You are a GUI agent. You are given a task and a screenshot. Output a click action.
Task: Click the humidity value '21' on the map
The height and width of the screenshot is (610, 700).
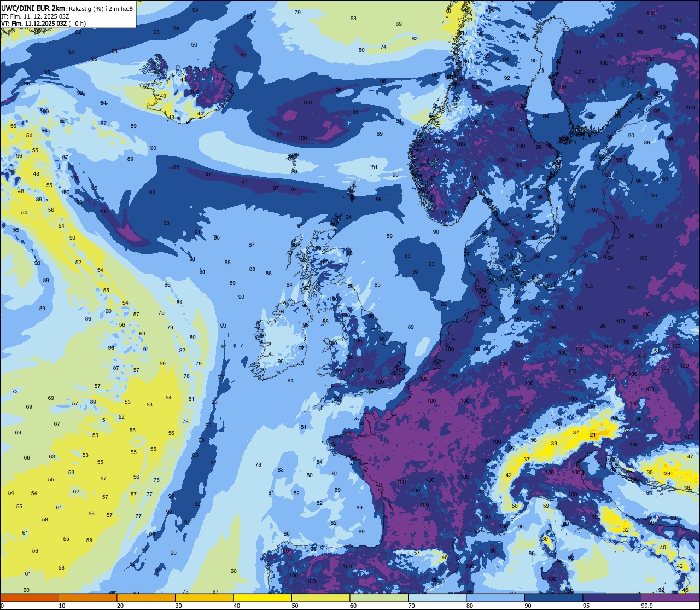[593, 435]
